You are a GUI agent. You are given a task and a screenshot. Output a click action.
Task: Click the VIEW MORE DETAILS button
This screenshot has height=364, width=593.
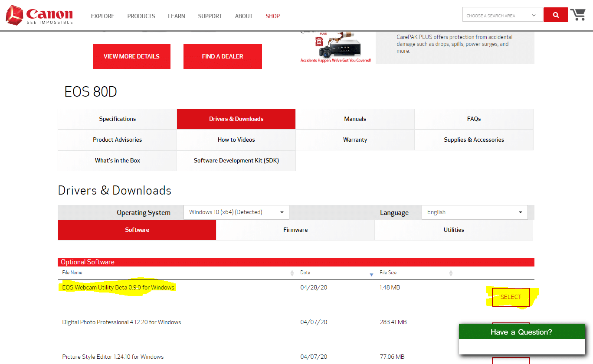pyautogui.click(x=131, y=56)
